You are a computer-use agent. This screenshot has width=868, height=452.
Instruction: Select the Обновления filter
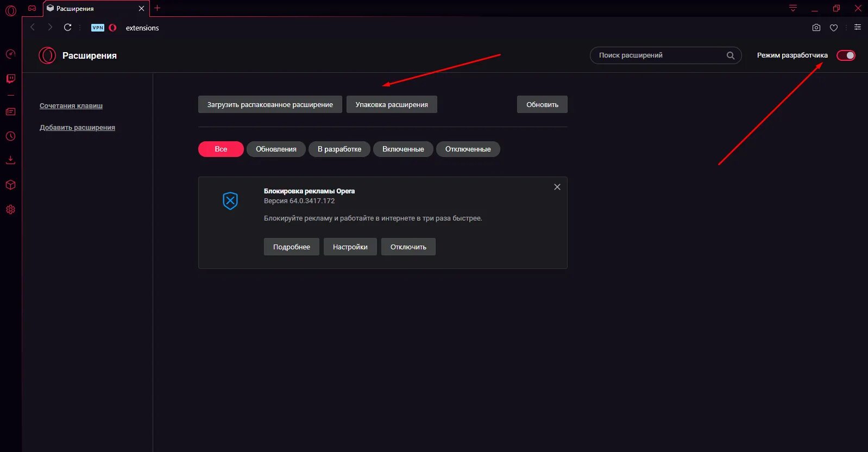tap(276, 149)
